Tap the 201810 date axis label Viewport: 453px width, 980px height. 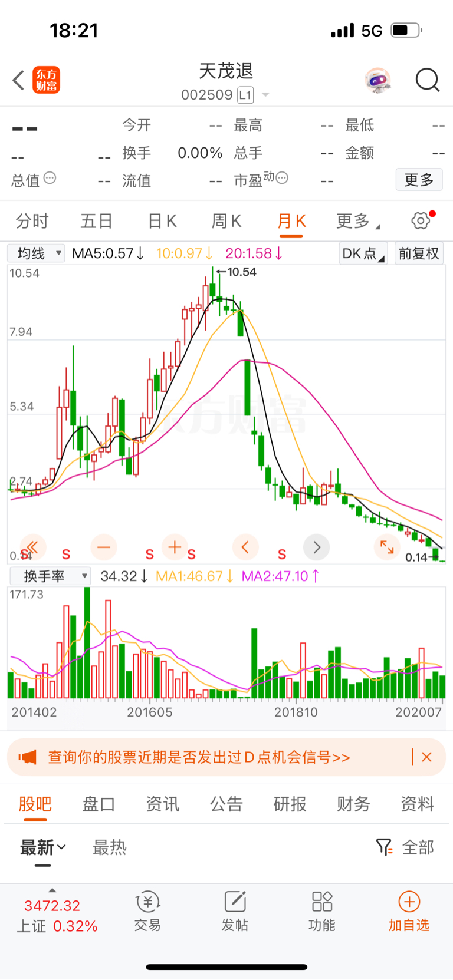pyautogui.click(x=296, y=712)
